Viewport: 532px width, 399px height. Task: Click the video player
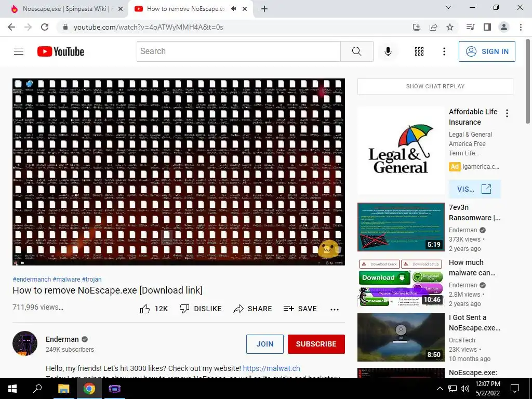[179, 171]
